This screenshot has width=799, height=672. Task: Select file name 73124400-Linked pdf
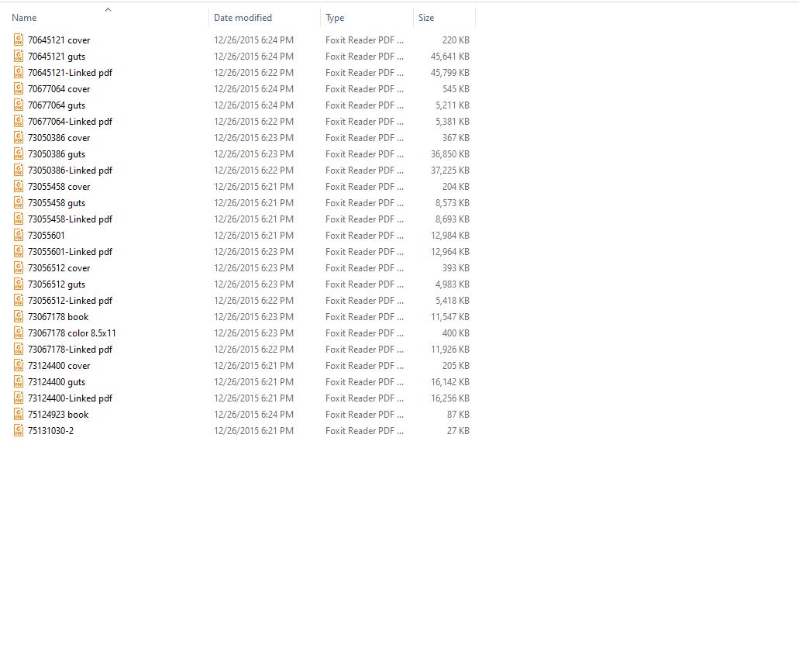coord(71,399)
